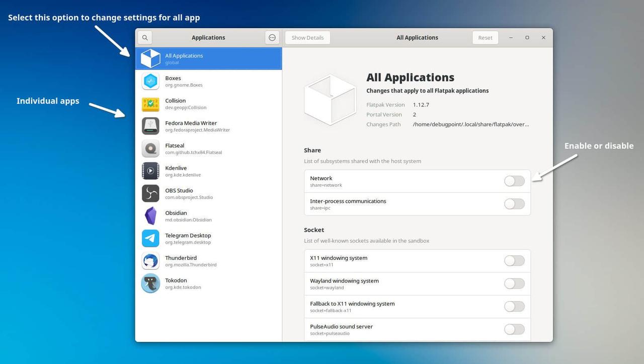Enable the Network share toggle
The height and width of the screenshot is (364, 644).
514,181
